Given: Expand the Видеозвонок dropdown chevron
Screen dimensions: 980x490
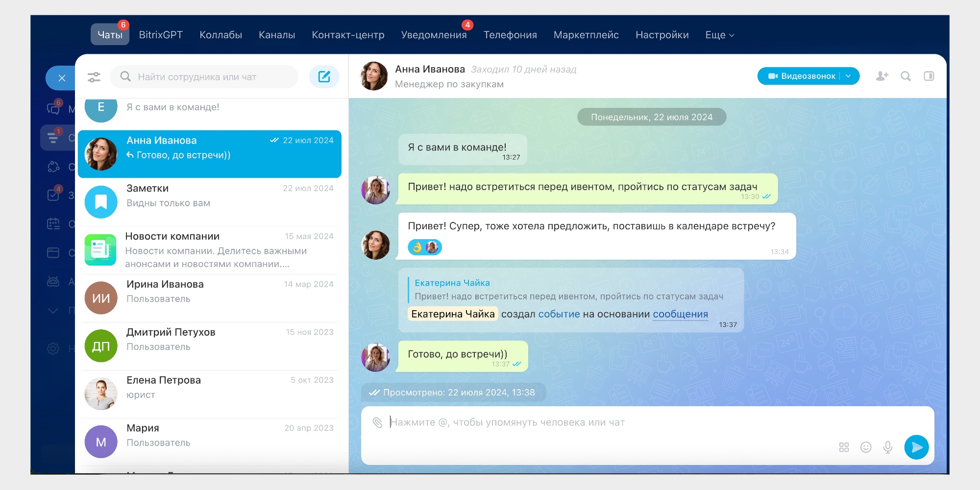Looking at the screenshot, I should 848,76.
